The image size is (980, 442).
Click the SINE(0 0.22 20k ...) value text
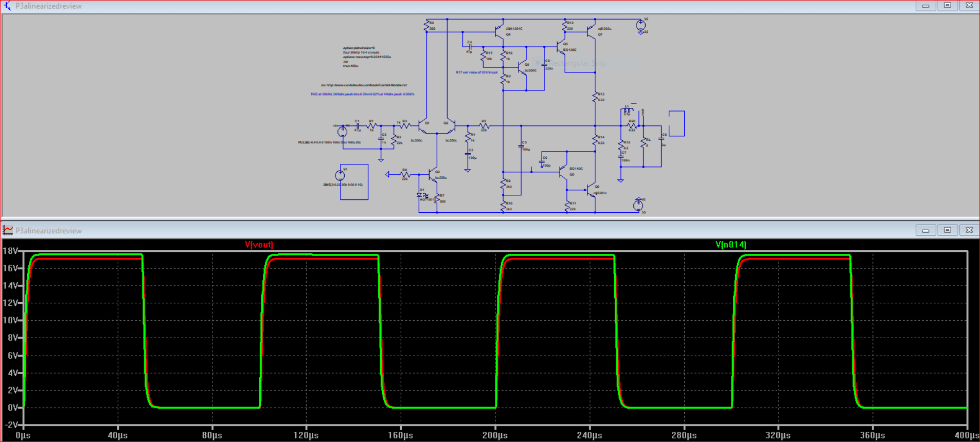(x=343, y=185)
